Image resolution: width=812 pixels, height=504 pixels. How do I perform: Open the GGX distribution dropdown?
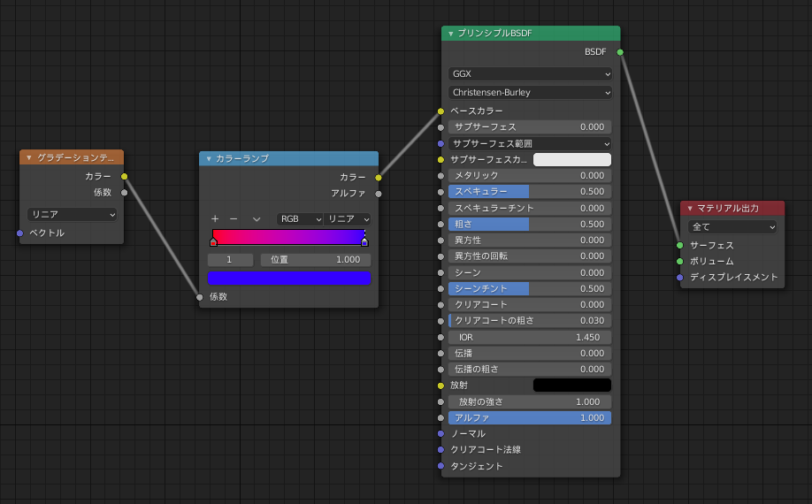click(530, 74)
